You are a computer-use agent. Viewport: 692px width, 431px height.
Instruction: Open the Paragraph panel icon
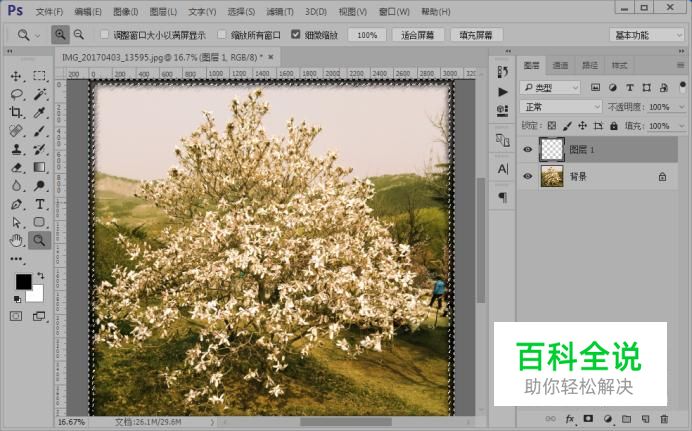502,197
